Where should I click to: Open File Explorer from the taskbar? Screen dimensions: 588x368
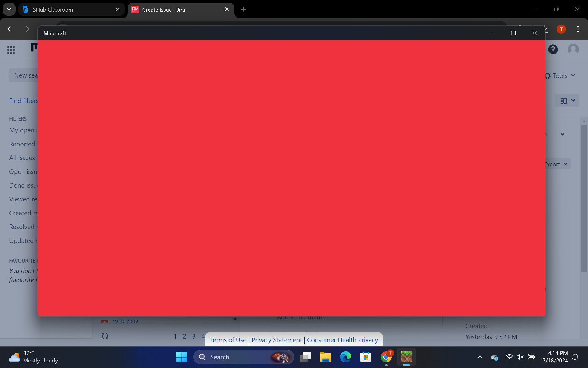(x=325, y=357)
